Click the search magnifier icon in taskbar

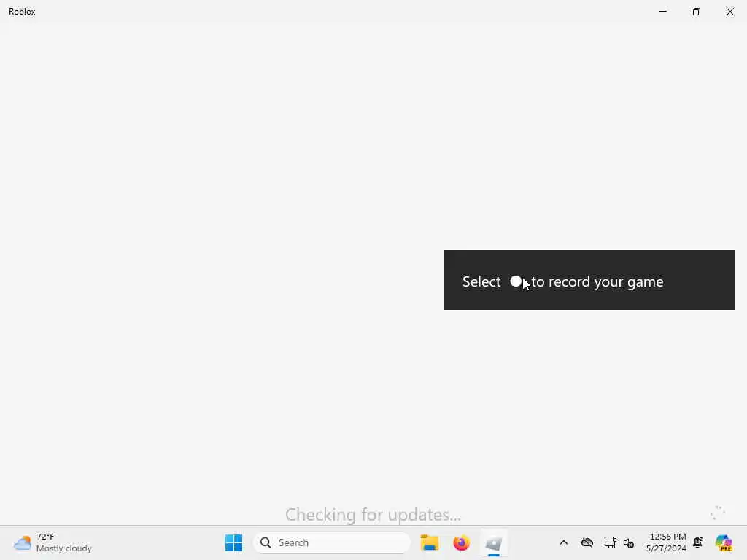[x=266, y=542]
